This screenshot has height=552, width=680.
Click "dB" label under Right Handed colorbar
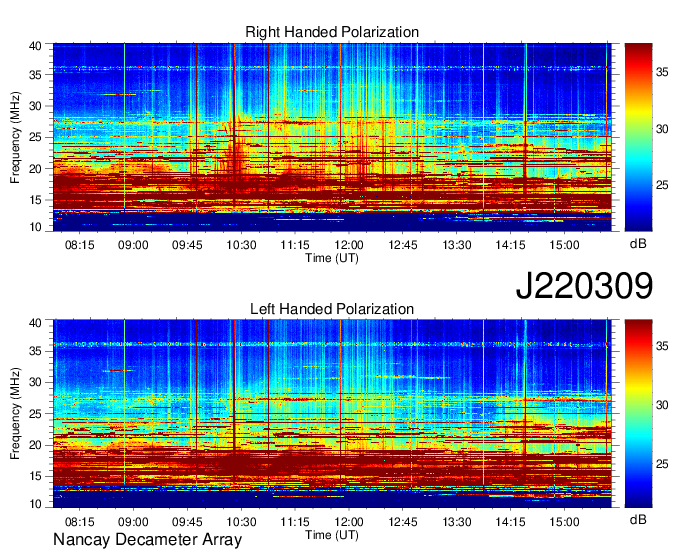point(638,244)
